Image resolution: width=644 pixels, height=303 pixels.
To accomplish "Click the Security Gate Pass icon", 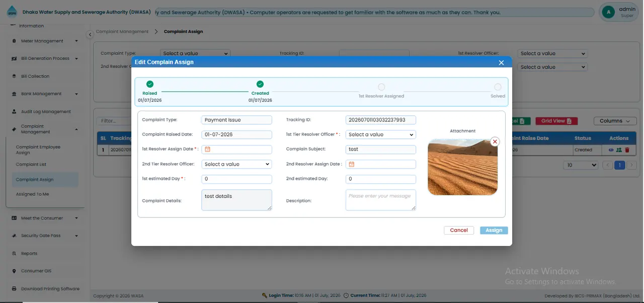I will click(x=14, y=236).
